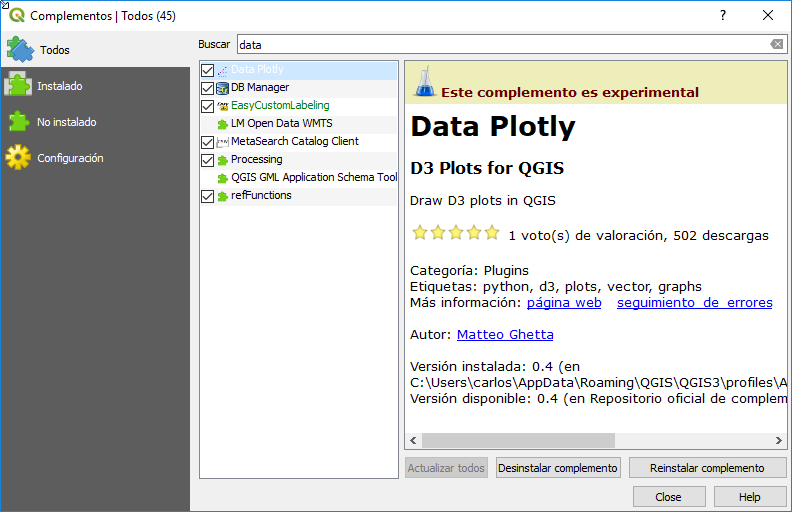Screen dimensions: 792x512
Task: Uncheck the DB Manager plugin checkbox
Action: click(208, 88)
